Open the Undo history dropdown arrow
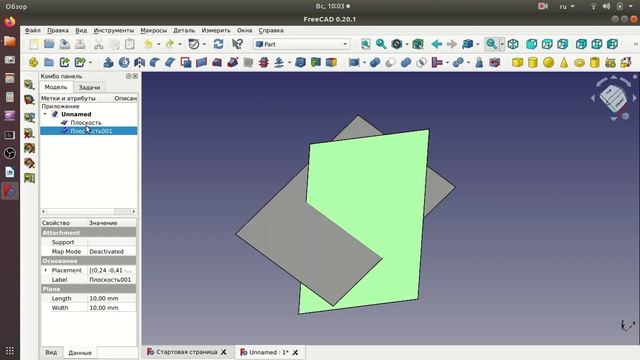Screen dimensions: 640x360 tap(158, 44)
